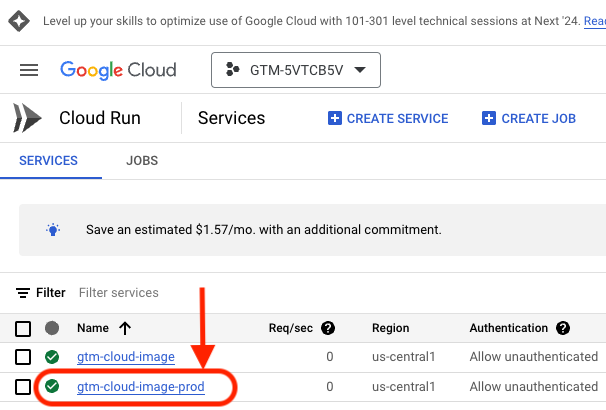The height and width of the screenshot is (410, 606).
Task: Click the Create Job button
Action: tap(529, 118)
